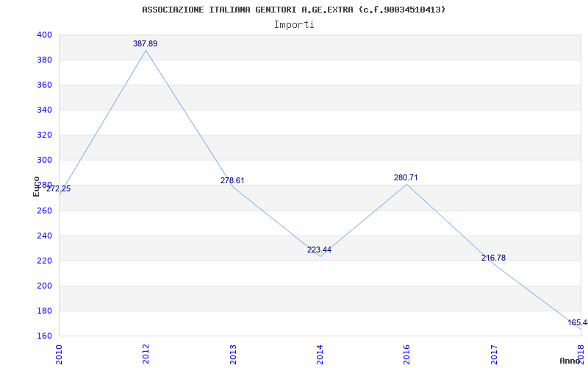The image size is (588, 368).
Task: Click the y-axis value 380
Action: click(44, 60)
